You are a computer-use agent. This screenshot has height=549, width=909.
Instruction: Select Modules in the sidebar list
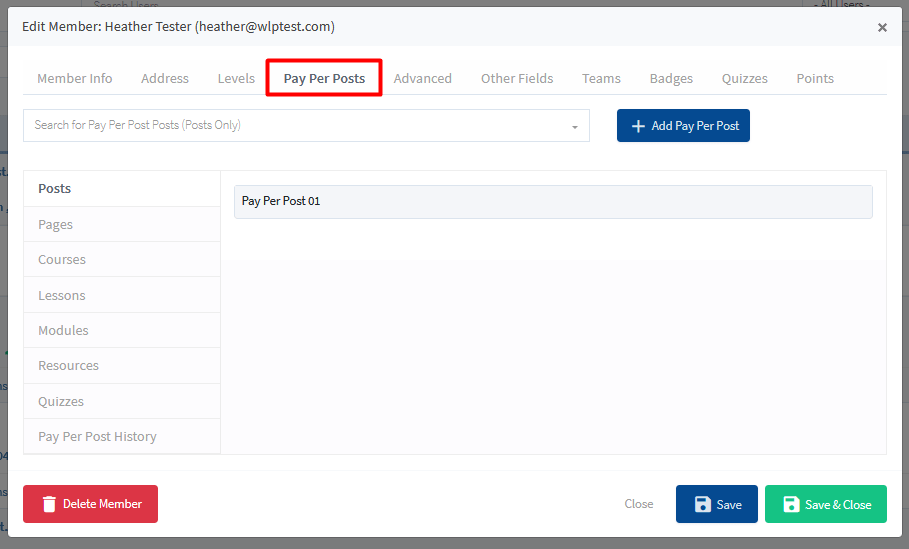tap(122, 330)
